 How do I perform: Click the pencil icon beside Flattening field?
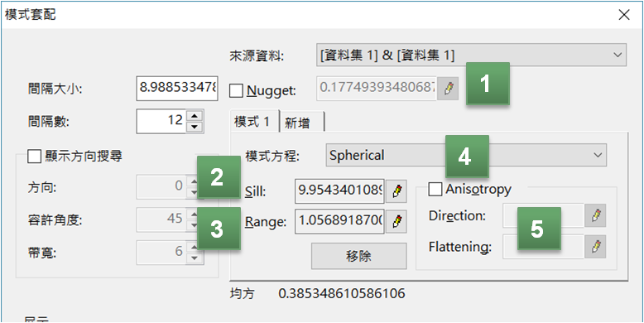595,247
